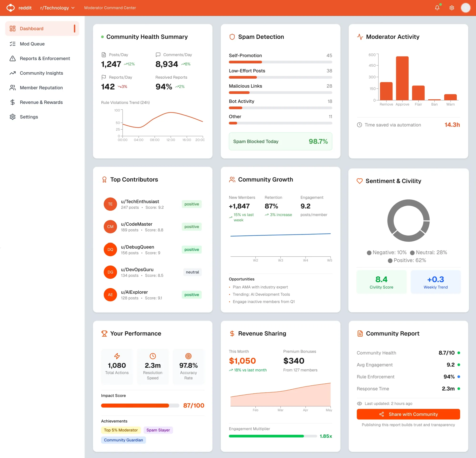The height and width of the screenshot is (458, 476).
Task: Click the Reddit logo
Action: click(x=10, y=8)
